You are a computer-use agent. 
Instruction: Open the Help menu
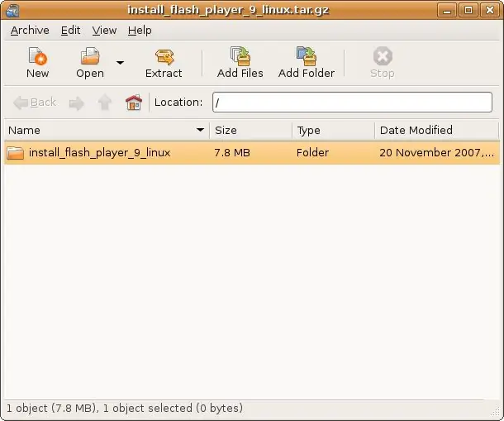(x=140, y=31)
